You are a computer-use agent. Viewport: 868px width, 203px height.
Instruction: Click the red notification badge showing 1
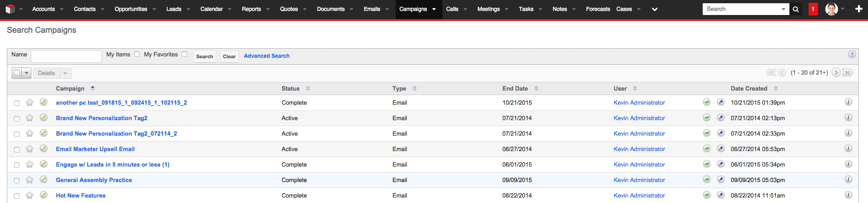813,9
